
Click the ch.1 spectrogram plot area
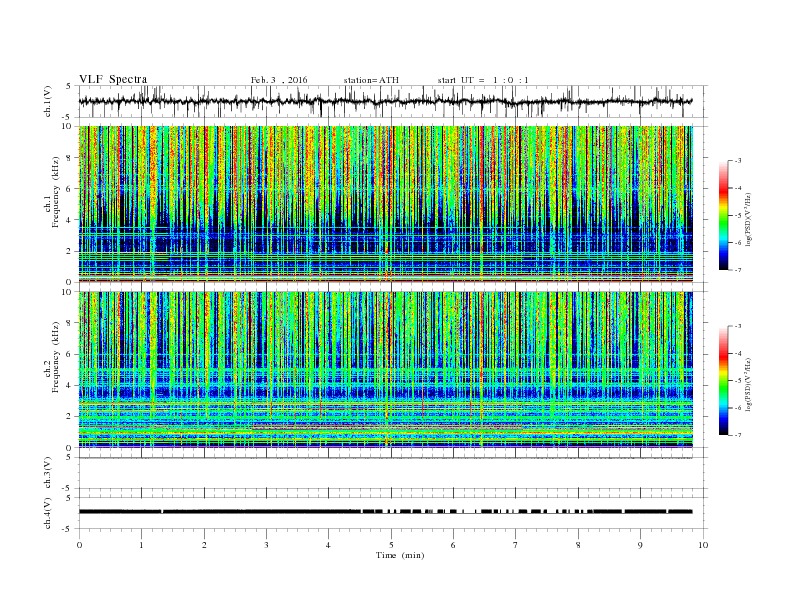coord(386,204)
